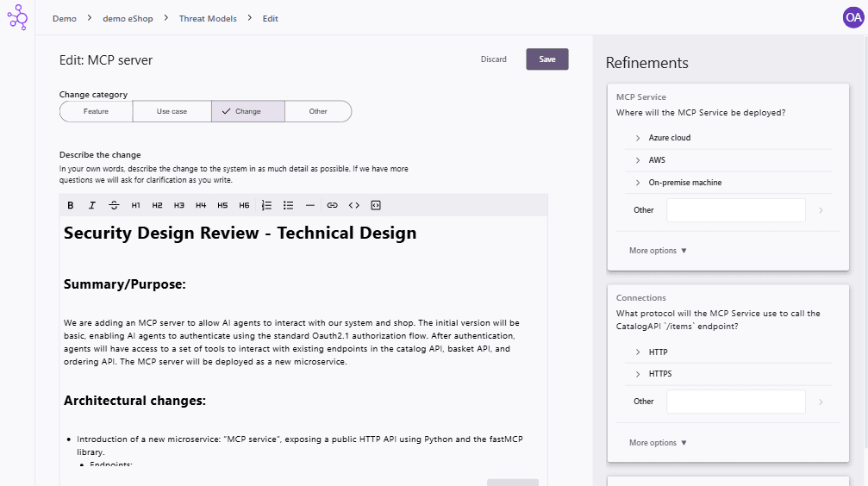The width and height of the screenshot is (868, 486).
Task: Expand the HTTPS protocol option
Action: [x=659, y=374]
